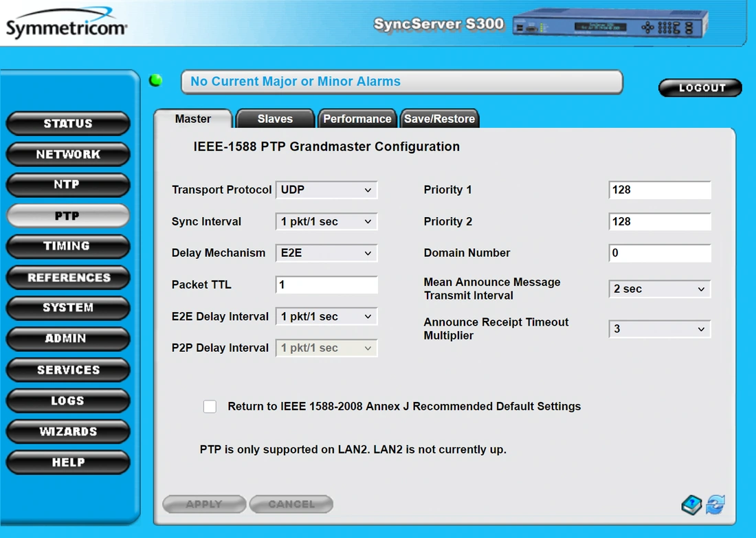Click the LOGOUT button
Viewport: 756px width, 538px height.
point(700,87)
